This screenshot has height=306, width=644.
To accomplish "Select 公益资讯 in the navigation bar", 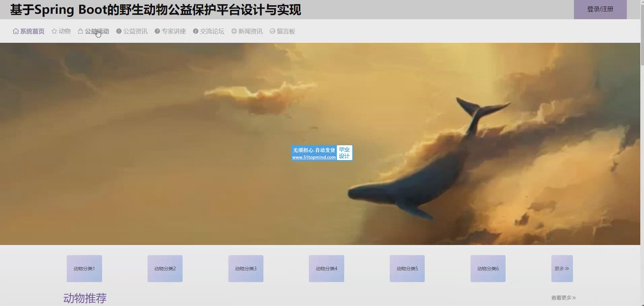I will (132, 31).
